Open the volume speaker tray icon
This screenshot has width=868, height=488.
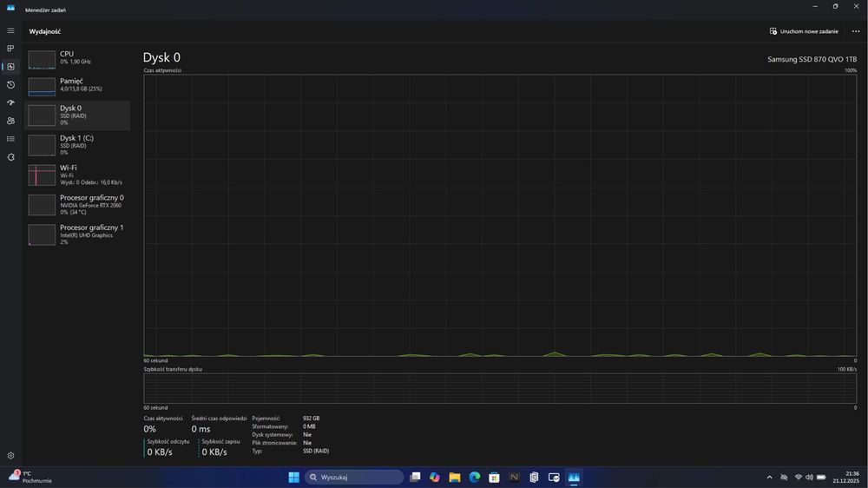coord(809,477)
